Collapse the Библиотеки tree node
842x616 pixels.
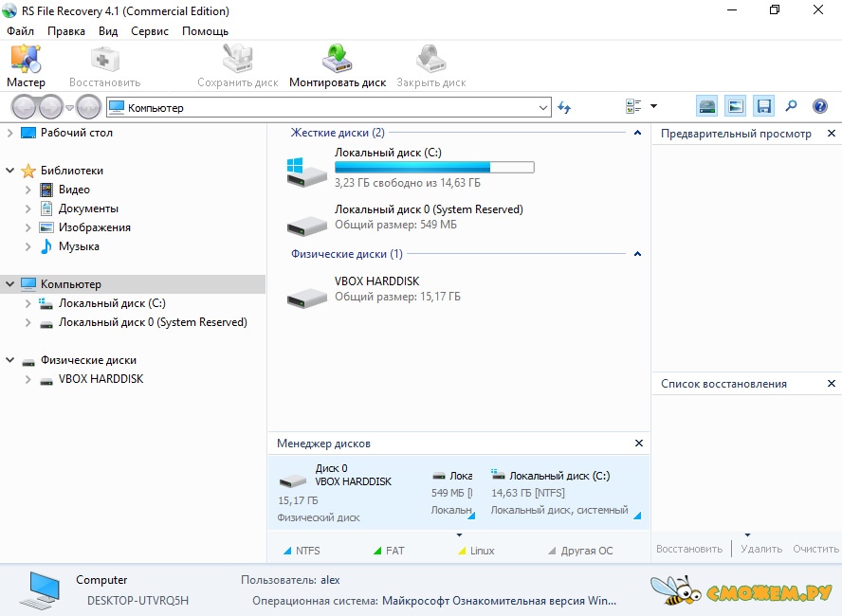pos(9,171)
